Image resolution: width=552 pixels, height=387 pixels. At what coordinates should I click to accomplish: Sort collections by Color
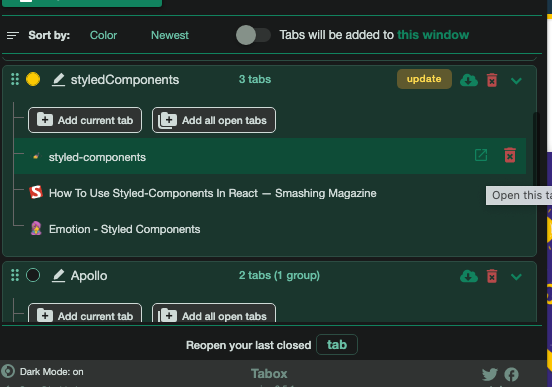click(x=103, y=35)
